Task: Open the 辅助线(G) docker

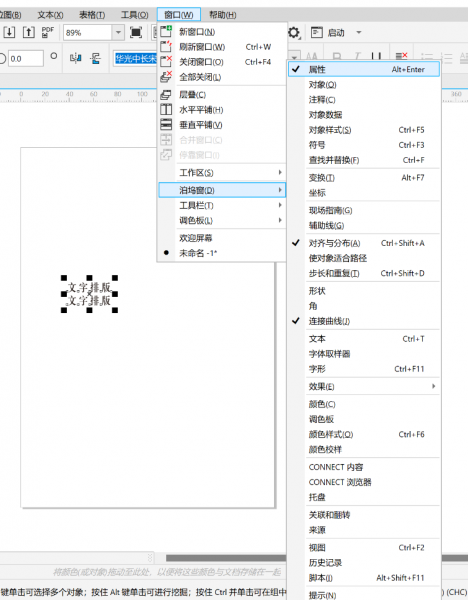Action: [364, 225]
